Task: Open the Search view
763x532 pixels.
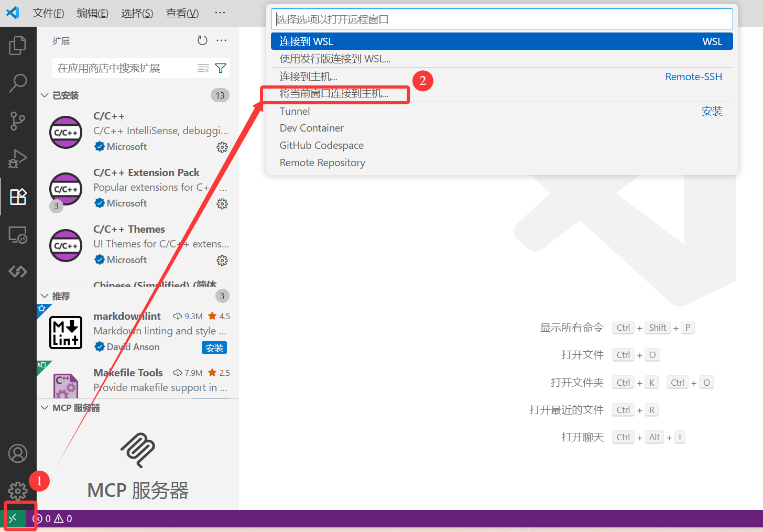Action: click(x=18, y=83)
